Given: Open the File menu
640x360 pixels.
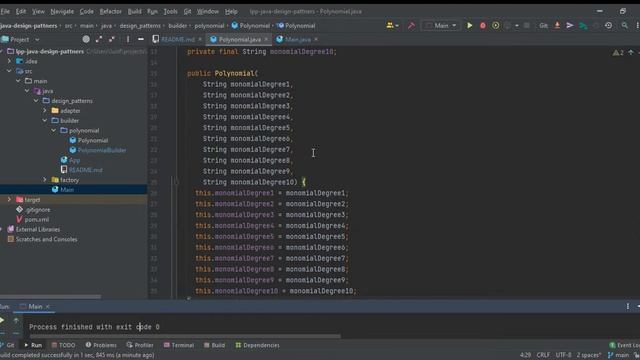Looking at the screenshot, I should (5, 11).
